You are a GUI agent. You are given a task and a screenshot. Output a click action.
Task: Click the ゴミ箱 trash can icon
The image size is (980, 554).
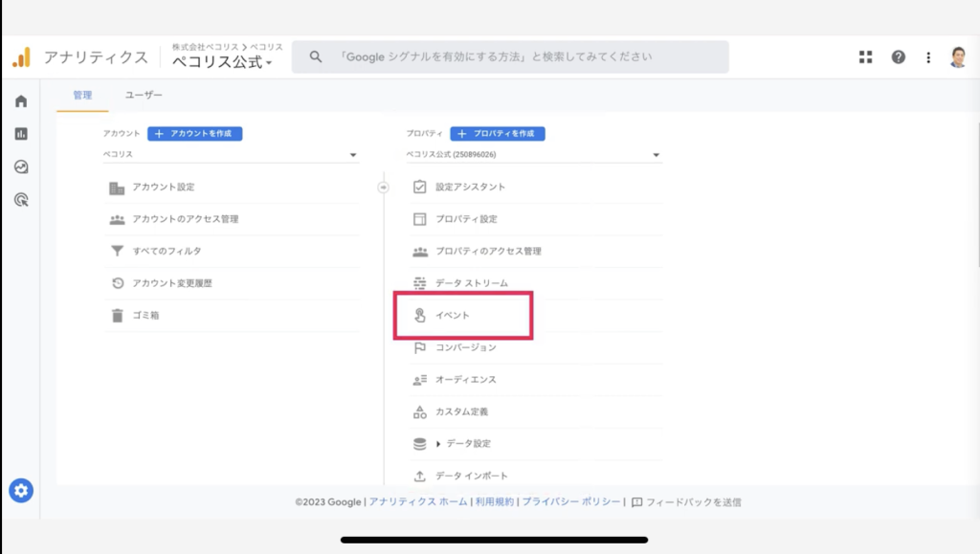point(118,316)
